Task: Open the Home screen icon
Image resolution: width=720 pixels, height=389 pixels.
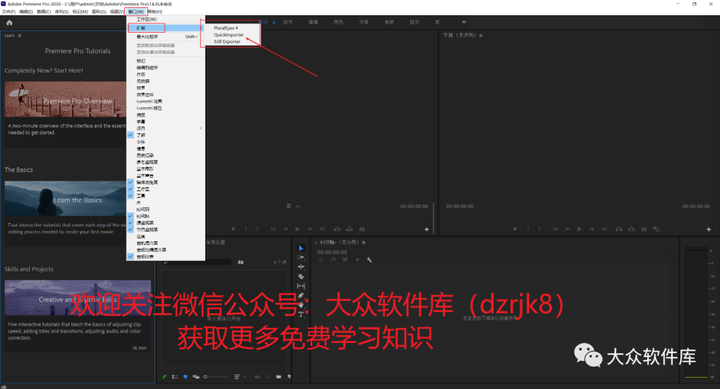Action: tap(9, 23)
